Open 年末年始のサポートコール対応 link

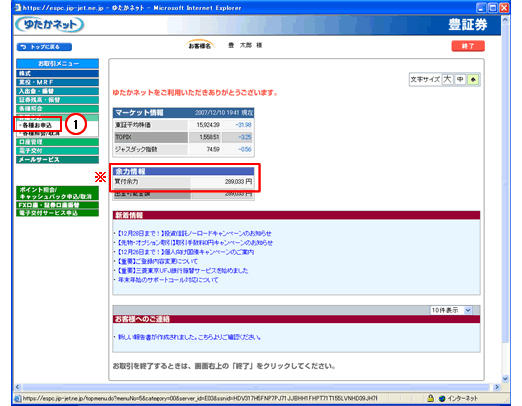168,280
